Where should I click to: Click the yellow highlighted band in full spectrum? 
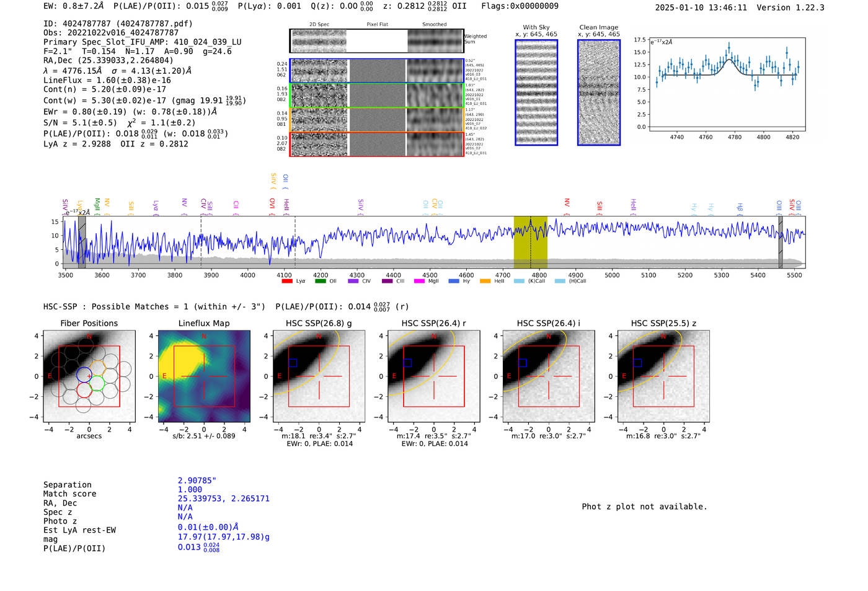(x=530, y=242)
